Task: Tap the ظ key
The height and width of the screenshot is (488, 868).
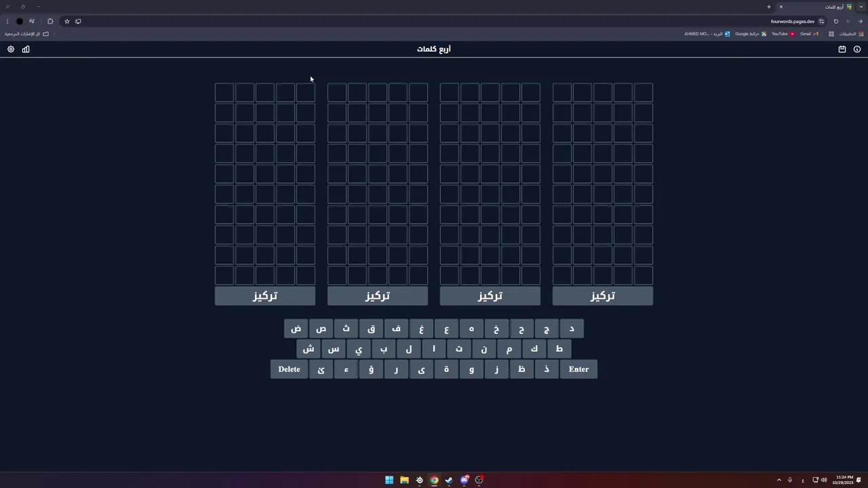Action: [521, 369]
